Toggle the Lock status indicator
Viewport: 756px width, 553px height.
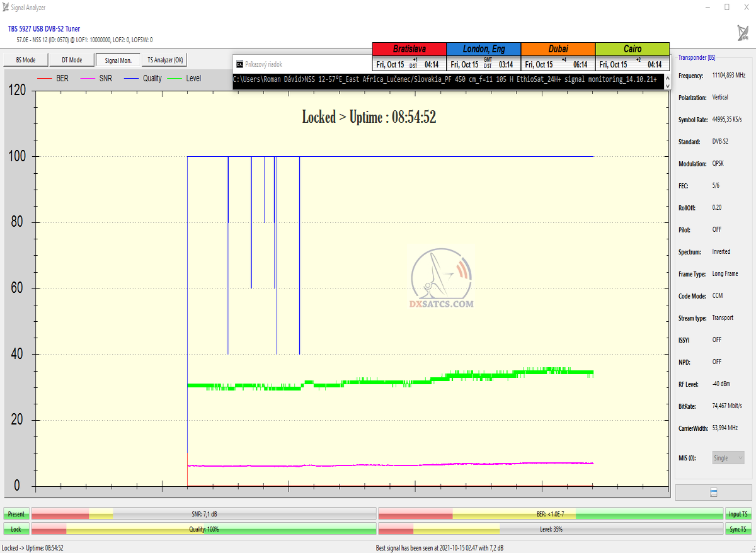(16, 529)
